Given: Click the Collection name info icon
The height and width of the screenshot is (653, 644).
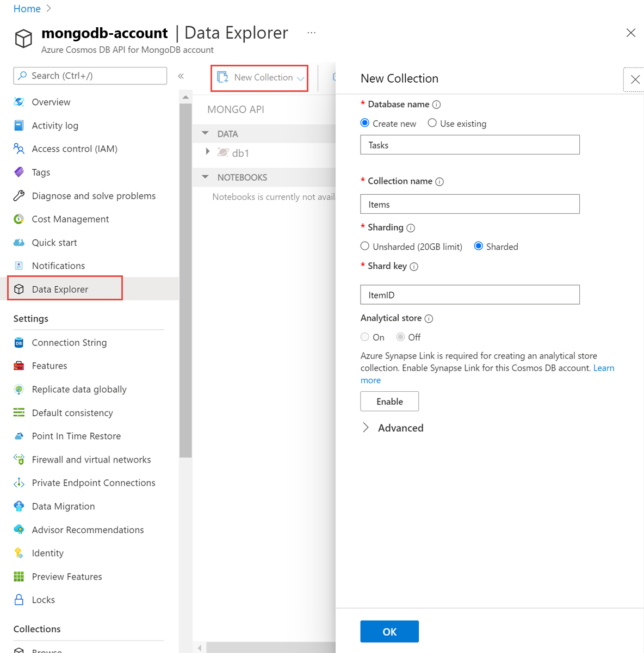Looking at the screenshot, I should click(x=439, y=182).
